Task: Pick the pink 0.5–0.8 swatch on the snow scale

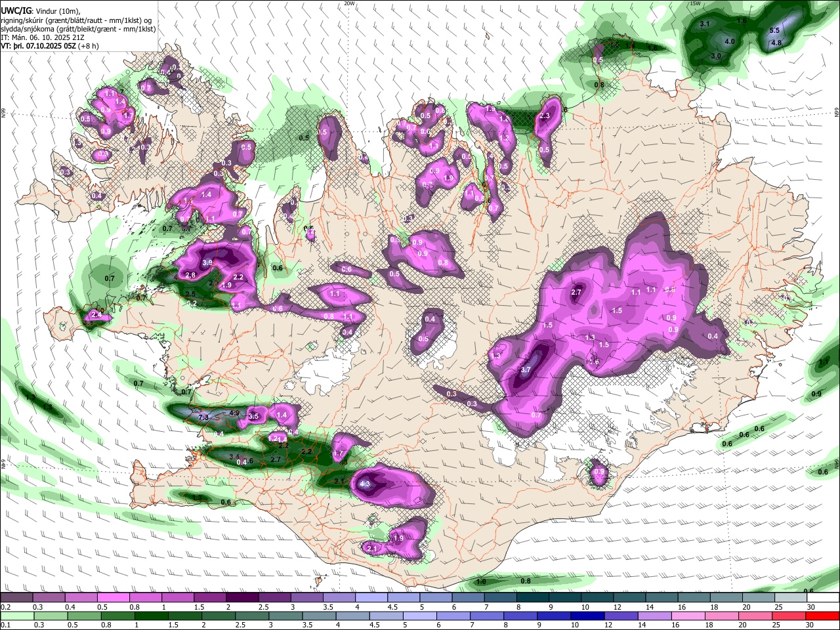Action: click(x=114, y=597)
